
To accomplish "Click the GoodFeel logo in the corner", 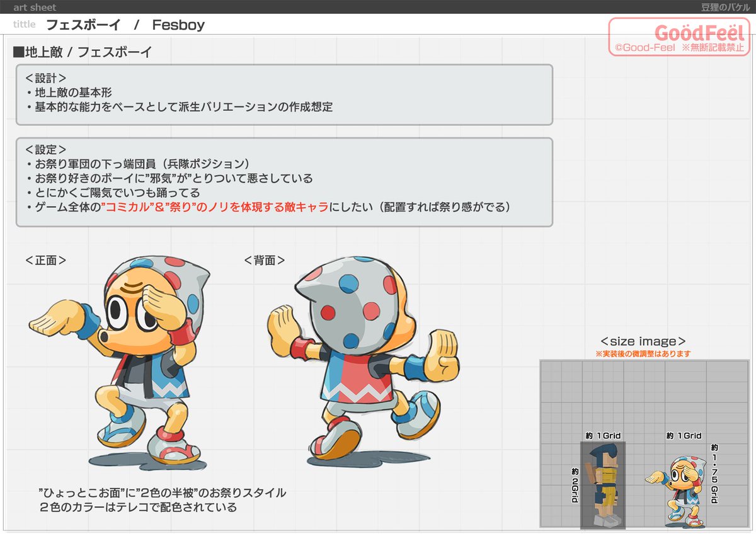I will point(679,37).
